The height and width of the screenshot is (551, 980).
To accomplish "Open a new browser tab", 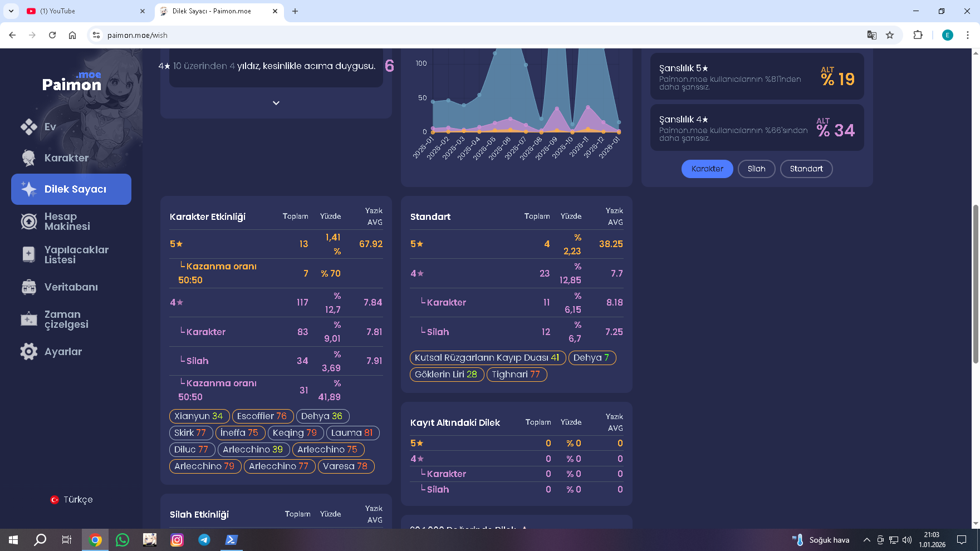I will (x=295, y=11).
